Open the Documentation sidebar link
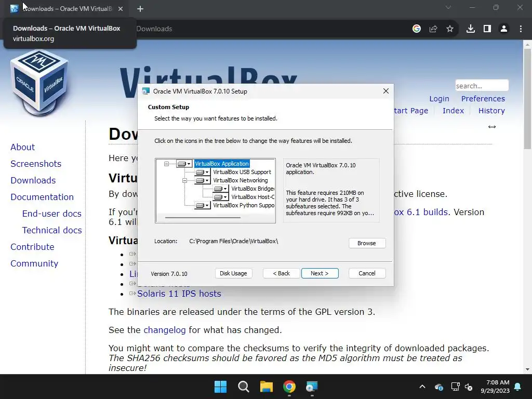The width and height of the screenshot is (532, 399). 42,197
